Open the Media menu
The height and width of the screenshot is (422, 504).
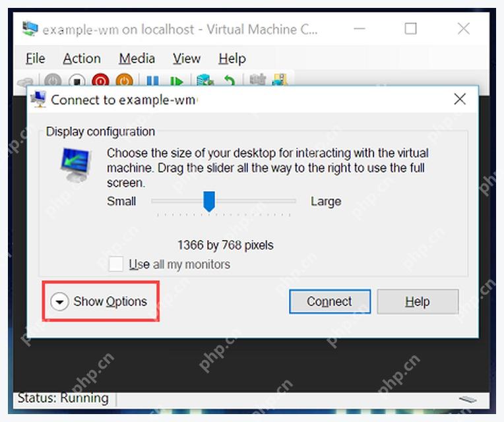(137, 59)
